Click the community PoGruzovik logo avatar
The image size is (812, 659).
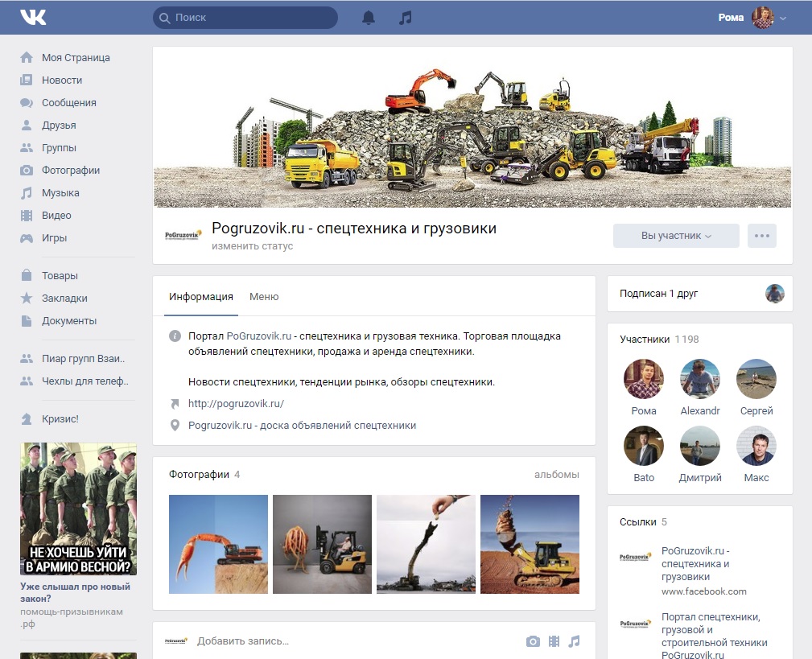183,236
